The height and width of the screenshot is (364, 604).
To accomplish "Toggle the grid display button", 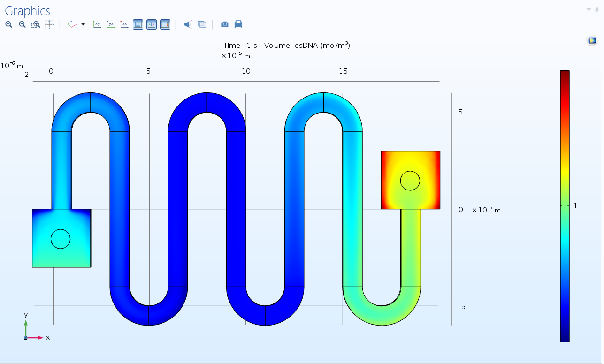I will click(x=138, y=24).
